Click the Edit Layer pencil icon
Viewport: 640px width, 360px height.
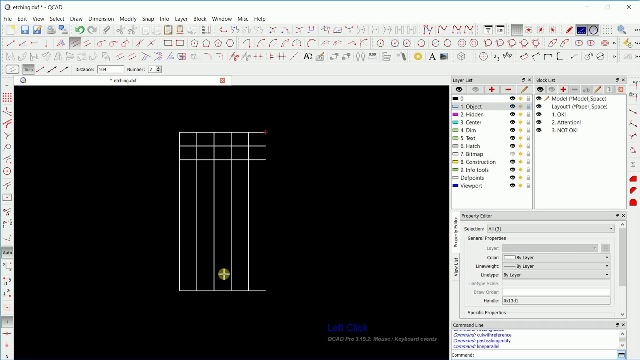pyautogui.click(x=524, y=89)
